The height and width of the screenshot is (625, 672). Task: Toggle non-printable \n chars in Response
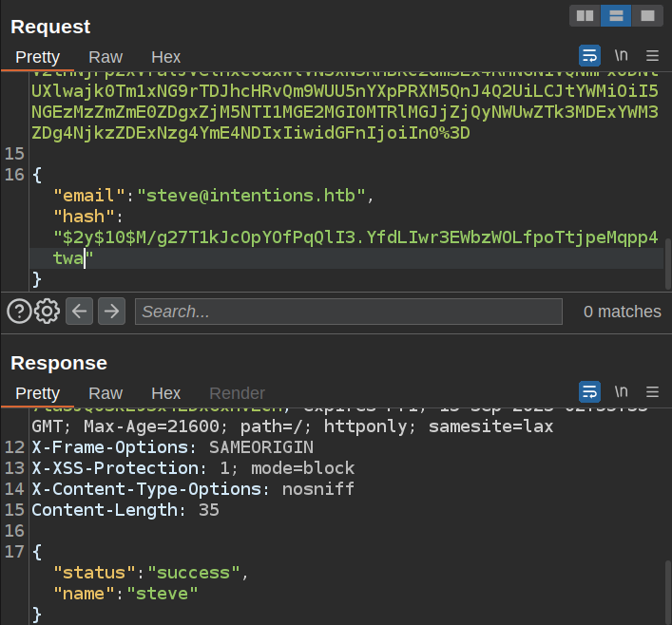[621, 391]
